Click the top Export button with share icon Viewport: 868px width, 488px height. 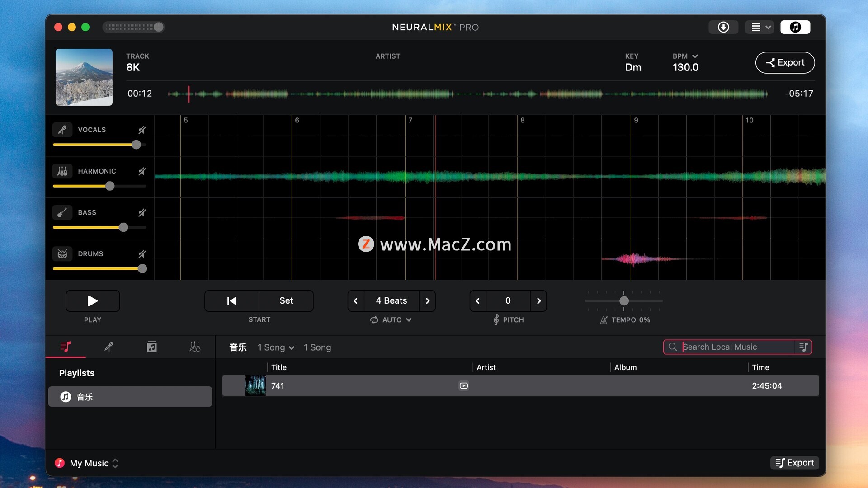785,62
